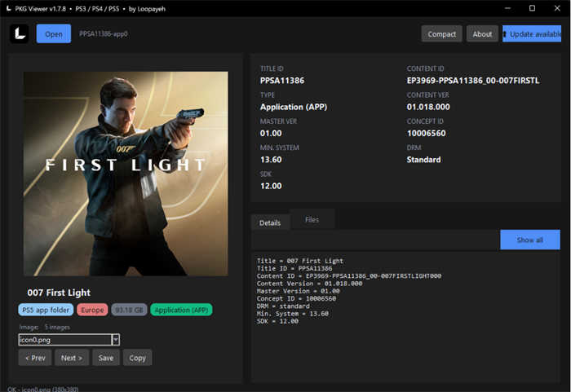
Task: Click the Update available button
Action: pos(532,34)
